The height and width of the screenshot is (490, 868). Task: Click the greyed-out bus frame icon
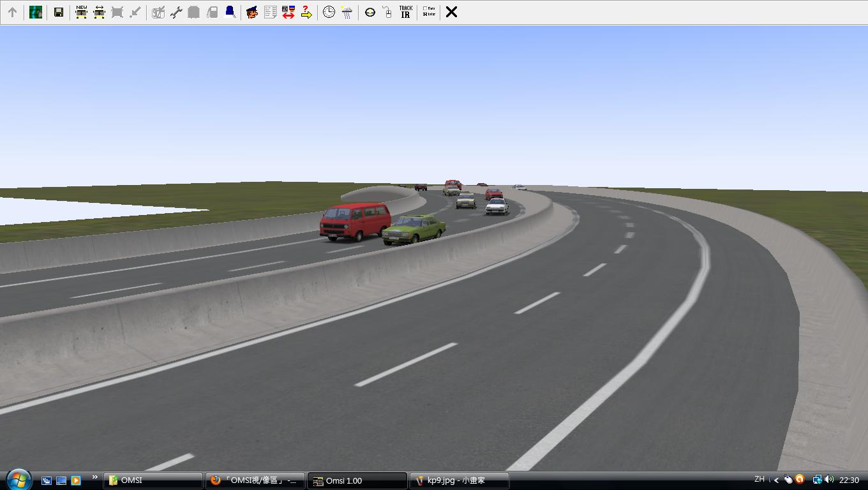pyautogui.click(x=117, y=12)
